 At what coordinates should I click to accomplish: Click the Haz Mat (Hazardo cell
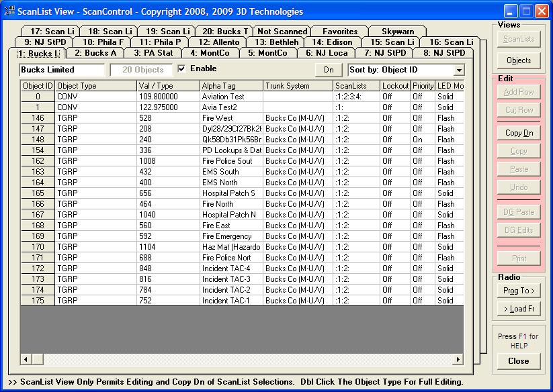coord(232,247)
